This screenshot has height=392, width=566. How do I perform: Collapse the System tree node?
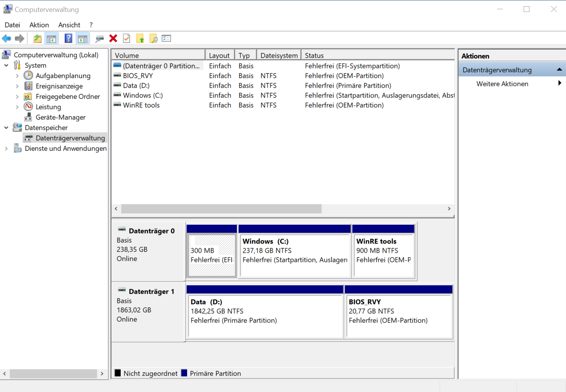click(x=6, y=65)
